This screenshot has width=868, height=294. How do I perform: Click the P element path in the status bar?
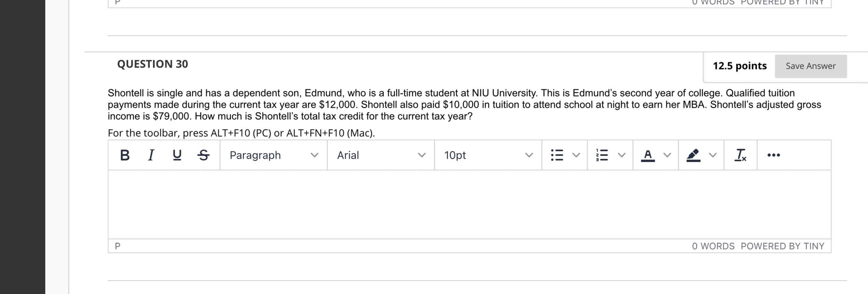[x=118, y=246]
